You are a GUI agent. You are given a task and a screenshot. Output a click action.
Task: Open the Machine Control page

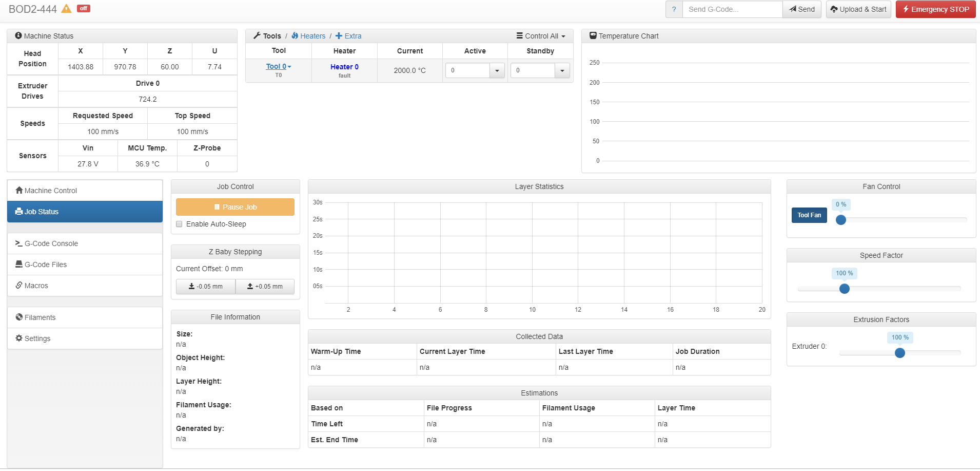85,190
